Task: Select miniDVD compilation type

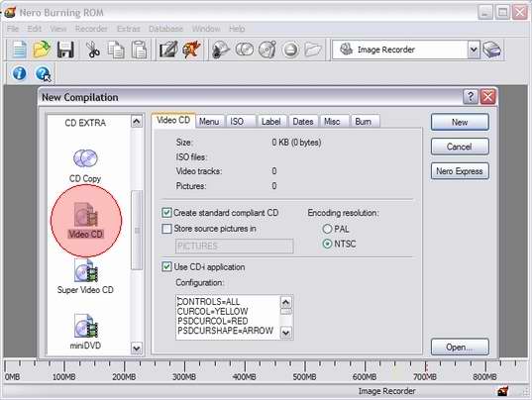Action: click(x=85, y=332)
